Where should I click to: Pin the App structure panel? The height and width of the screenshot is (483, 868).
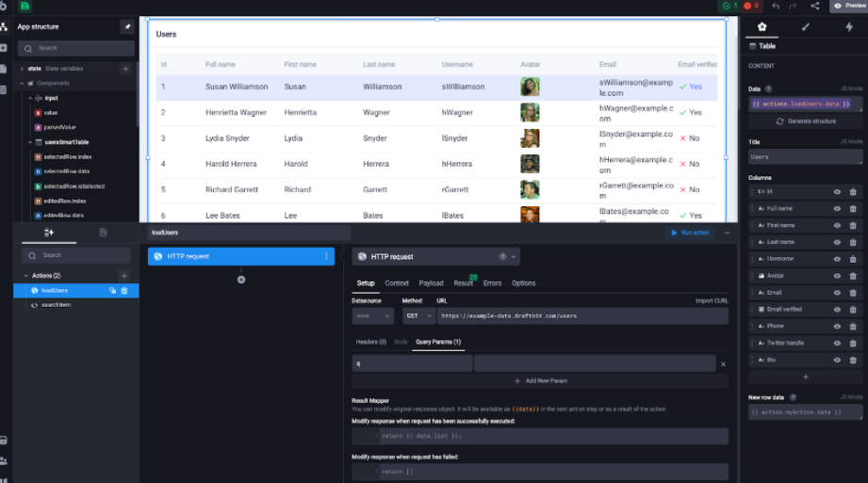coord(126,26)
